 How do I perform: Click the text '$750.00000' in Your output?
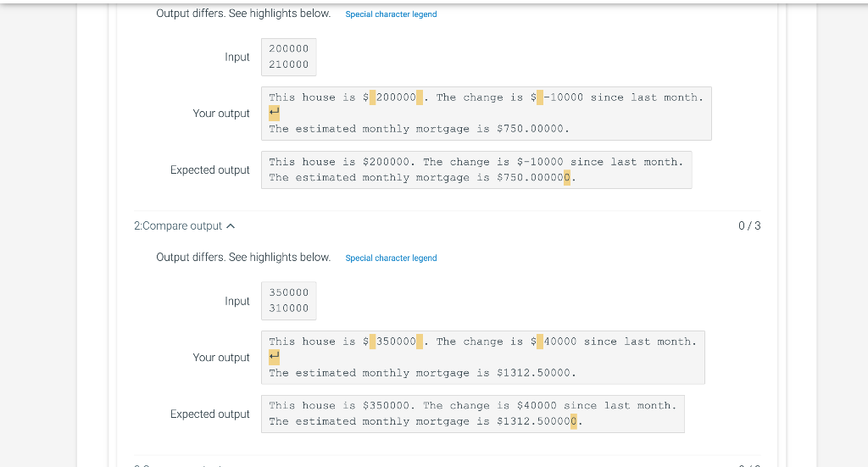(x=530, y=129)
